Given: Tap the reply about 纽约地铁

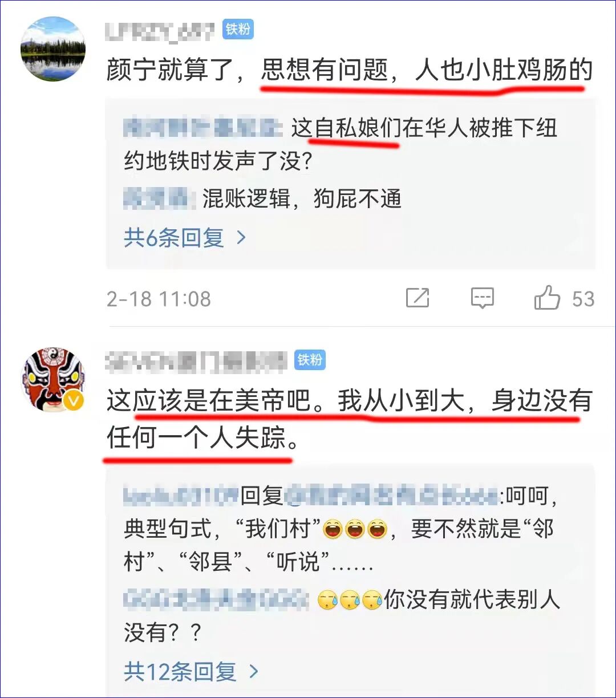Looking at the screenshot, I should [x=341, y=145].
